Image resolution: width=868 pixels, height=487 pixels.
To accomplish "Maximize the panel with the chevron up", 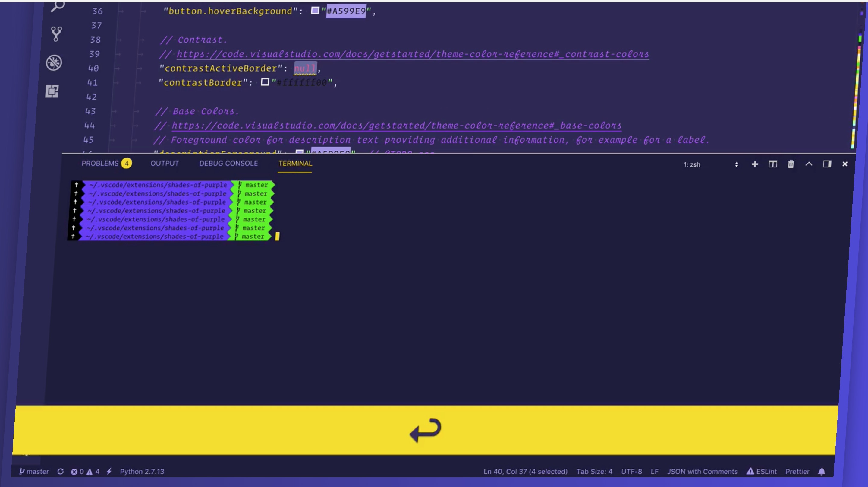I will (809, 164).
